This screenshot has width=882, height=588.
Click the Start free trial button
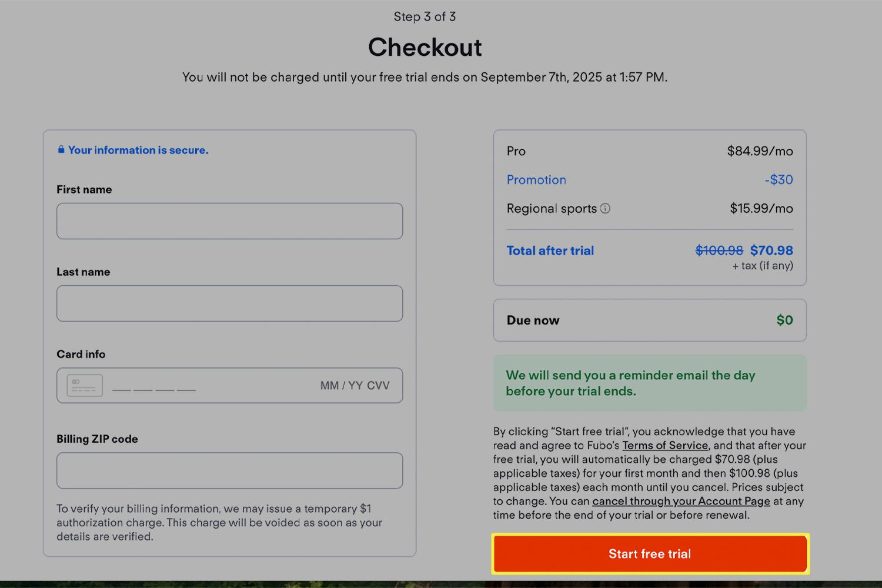coord(650,554)
